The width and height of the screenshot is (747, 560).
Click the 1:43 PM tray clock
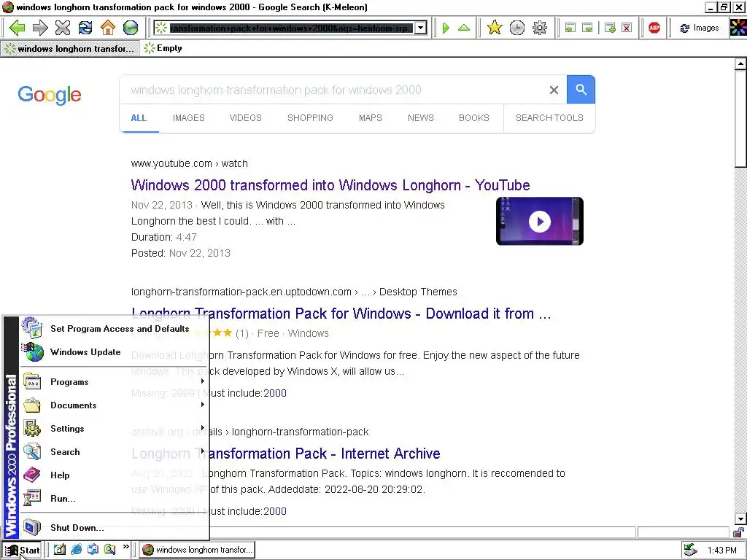pos(722,551)
